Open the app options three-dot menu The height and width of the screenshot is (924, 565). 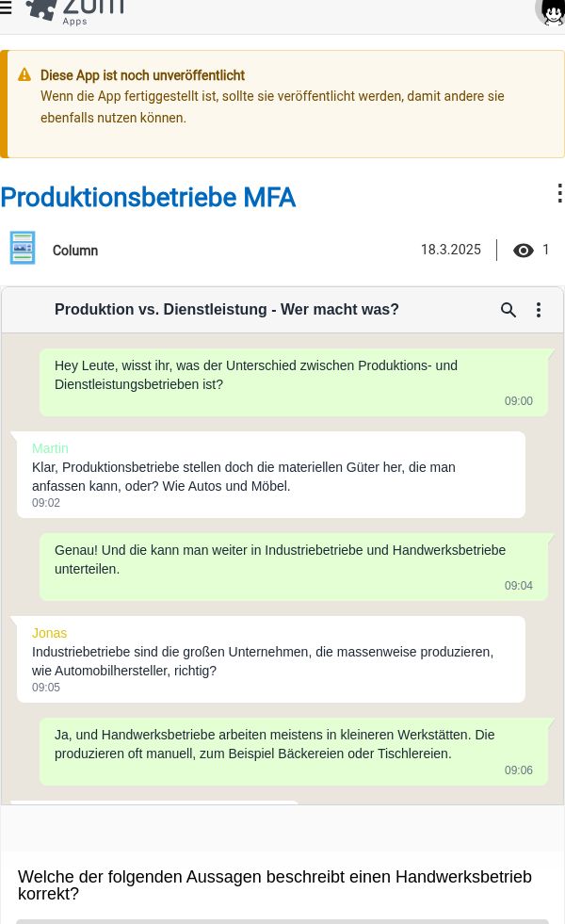(x=558, y=193)
